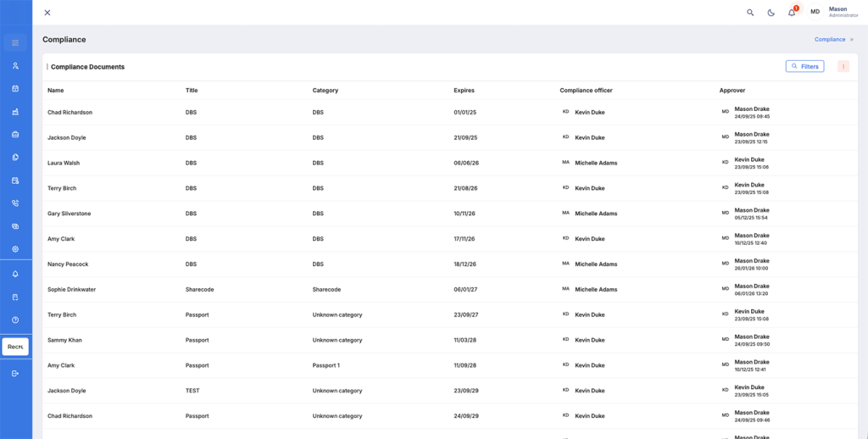Open the settings gear in the sidebar
The width and height of the screenshot is (868, 439).
[15, 249]
